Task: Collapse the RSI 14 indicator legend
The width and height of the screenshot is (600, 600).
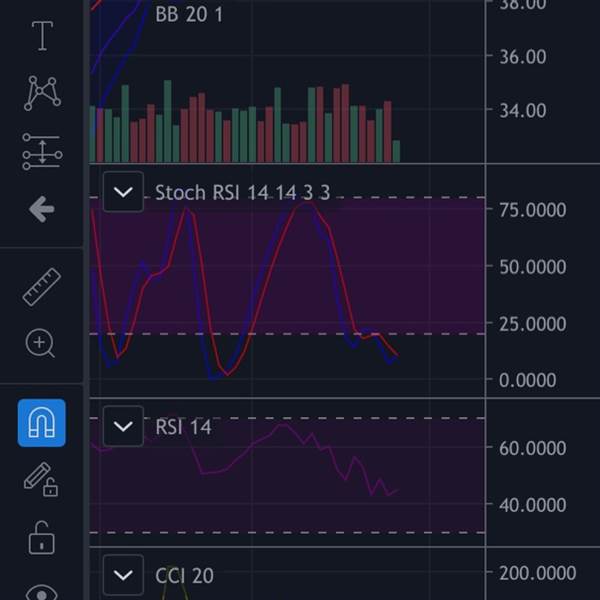Action: (123, 426)
